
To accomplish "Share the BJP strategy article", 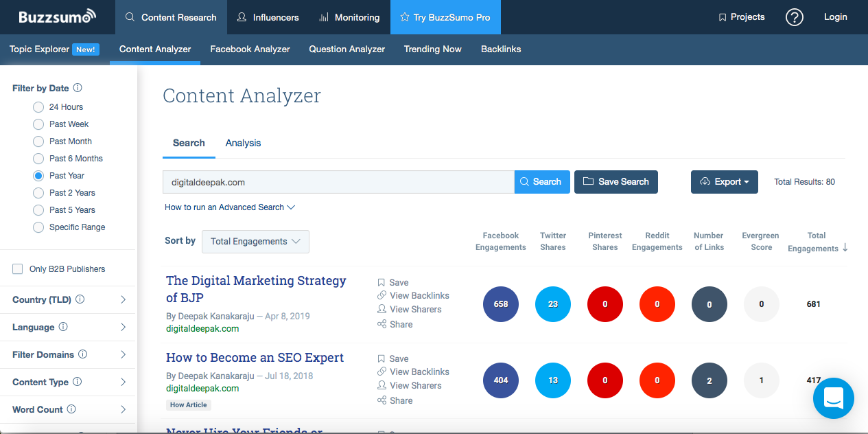I will click(395, 324).
